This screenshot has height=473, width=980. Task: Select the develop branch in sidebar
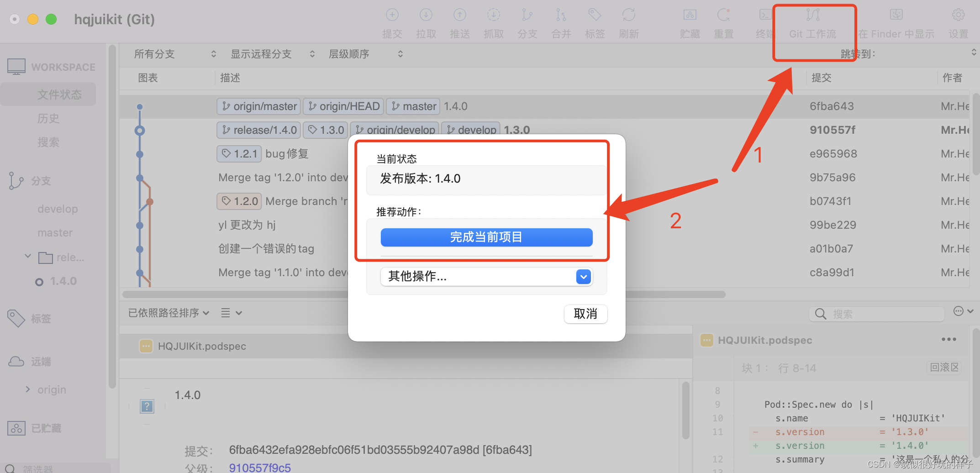[58, 209]
